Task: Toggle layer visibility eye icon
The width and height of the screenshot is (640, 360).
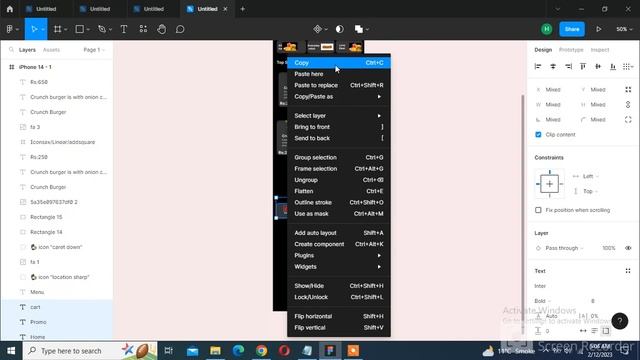Action: (628, 248)
